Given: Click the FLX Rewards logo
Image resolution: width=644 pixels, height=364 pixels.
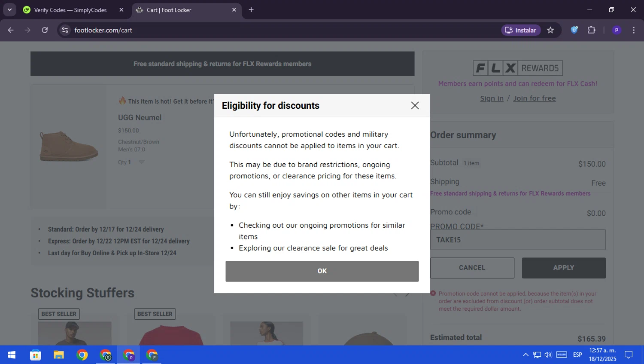Looking at the screenshot, I should click(x=518, y=68).
